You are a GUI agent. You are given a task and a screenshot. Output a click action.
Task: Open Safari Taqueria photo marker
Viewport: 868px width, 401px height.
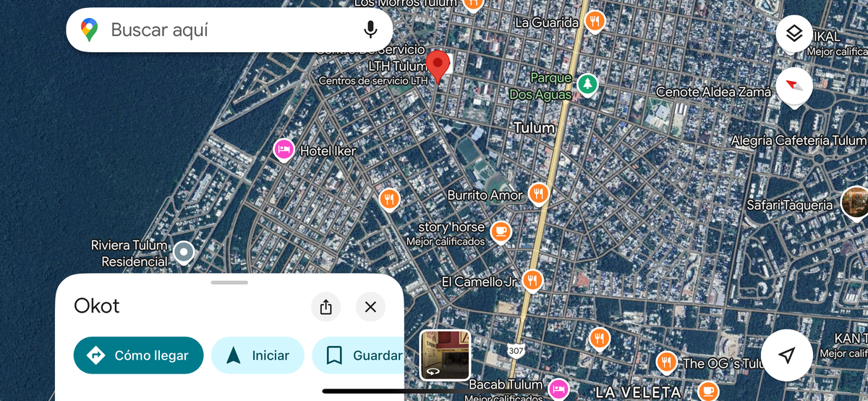coord(855,202)
